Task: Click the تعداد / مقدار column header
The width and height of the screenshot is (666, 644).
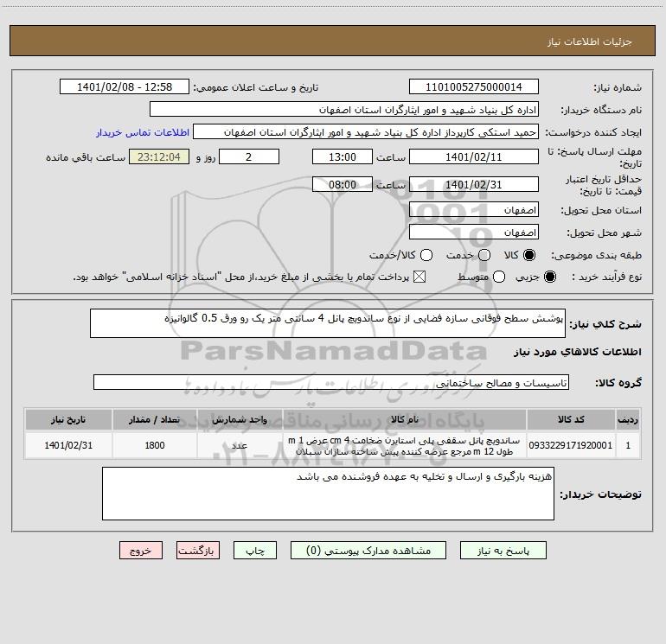Action: [x=155, y=419]
